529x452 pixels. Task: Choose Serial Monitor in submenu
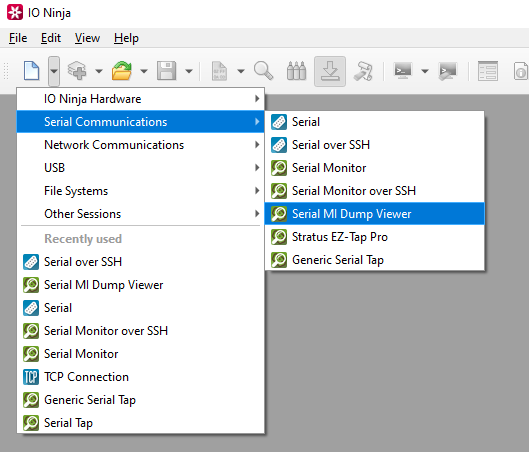coord(375,168)
